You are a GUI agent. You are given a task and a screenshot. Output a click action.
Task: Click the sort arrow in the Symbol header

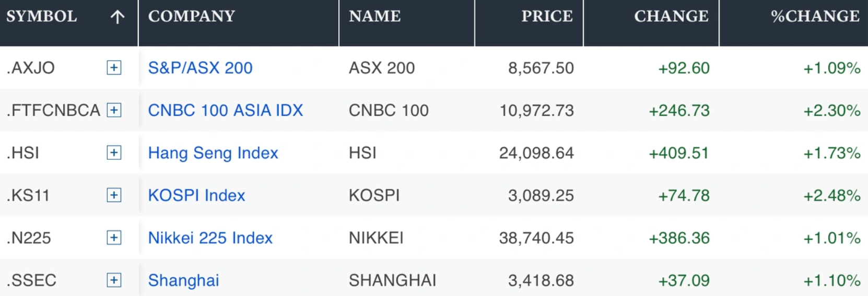pyautogui.click(x=118, y=17)
